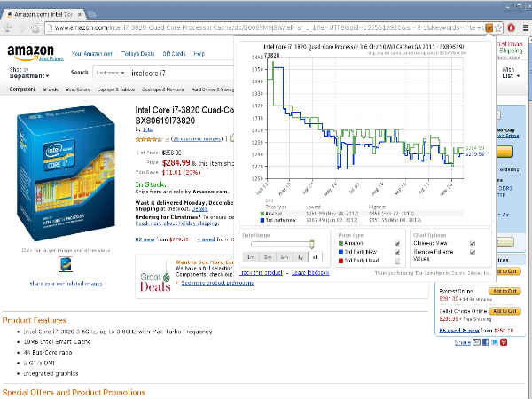Click the large Intel Core i7 box image
Viewport: 532px width, 399px height.
click(x=66, y=173)
